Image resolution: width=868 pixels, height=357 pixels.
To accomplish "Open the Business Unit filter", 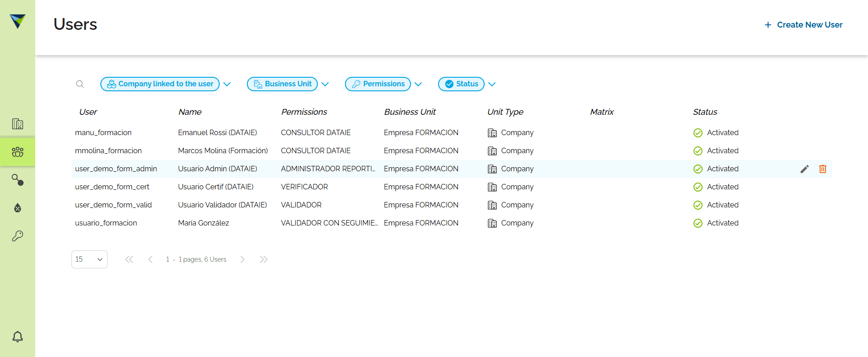I will [x=282, y=84].
